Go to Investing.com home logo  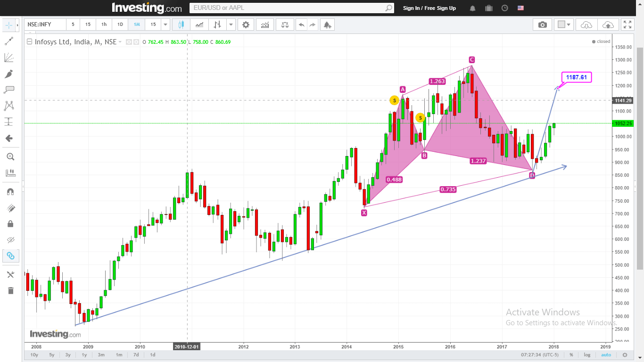147,8
